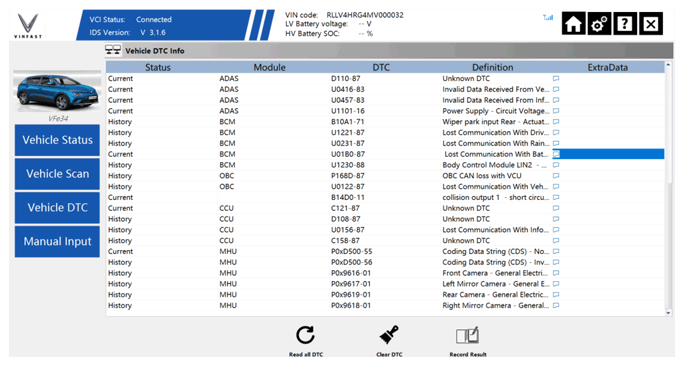This screenshot has height=366, width=684.
Task: Select the 'Front Camera - General Electri...' definition
Action: [x=495, y=273]
